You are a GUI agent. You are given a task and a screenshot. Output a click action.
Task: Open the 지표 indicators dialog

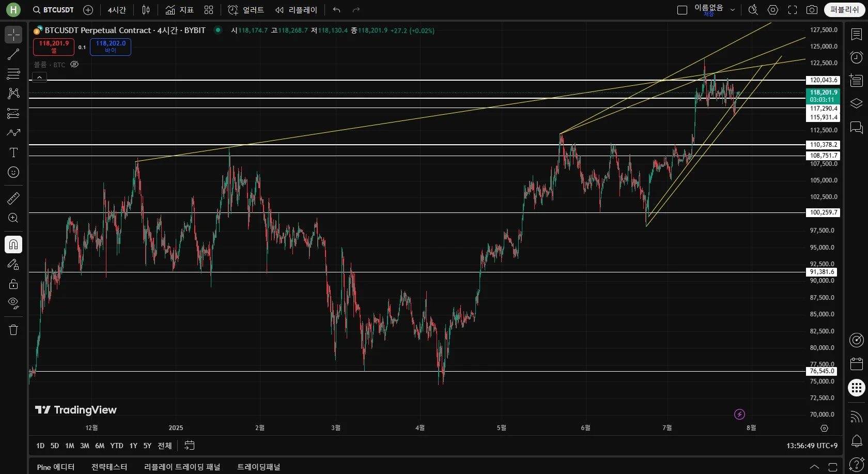(x=179, y=10)
